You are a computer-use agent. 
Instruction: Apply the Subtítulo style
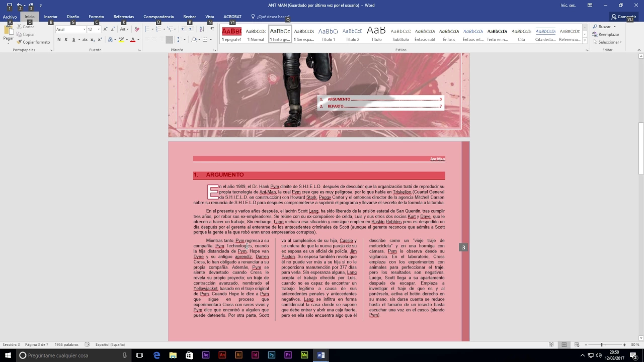coord(400,34)
